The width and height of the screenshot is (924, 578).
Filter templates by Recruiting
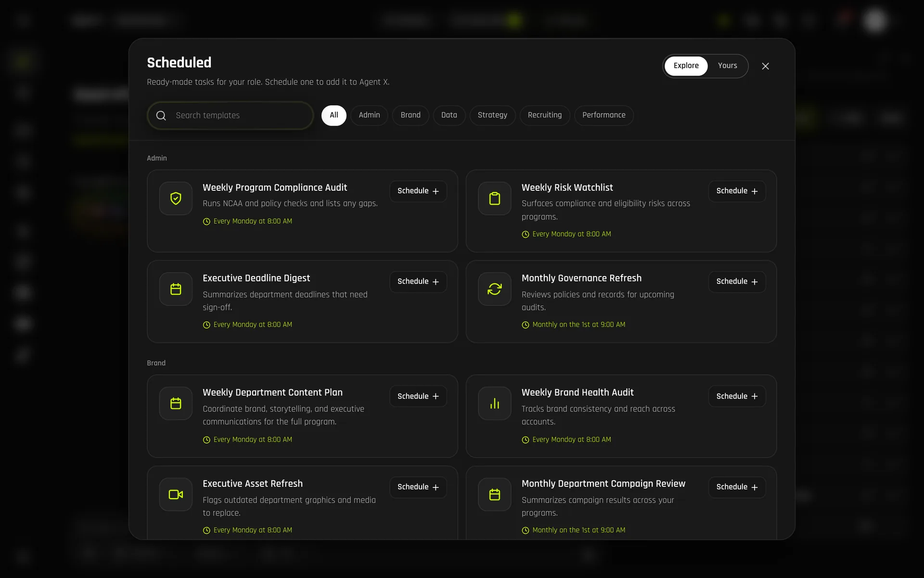coord(545,116)
